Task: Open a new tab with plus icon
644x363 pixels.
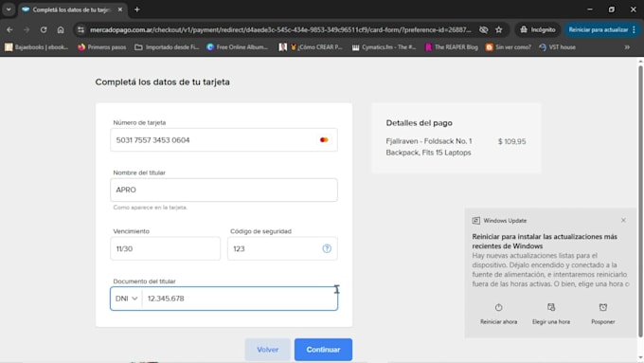Action: point(137,9)
